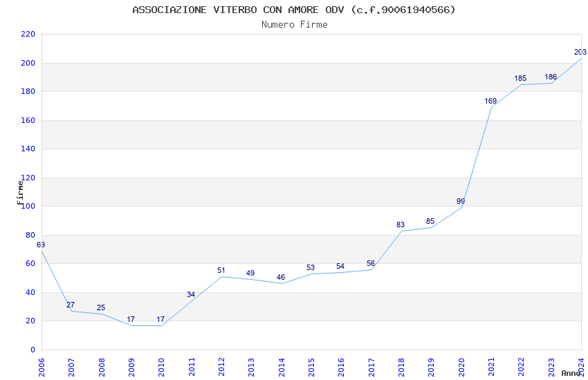Click the 203 data point for 2024
This screenshot has width=588, height=380.
pyautogui.click(x=580, y=52)
